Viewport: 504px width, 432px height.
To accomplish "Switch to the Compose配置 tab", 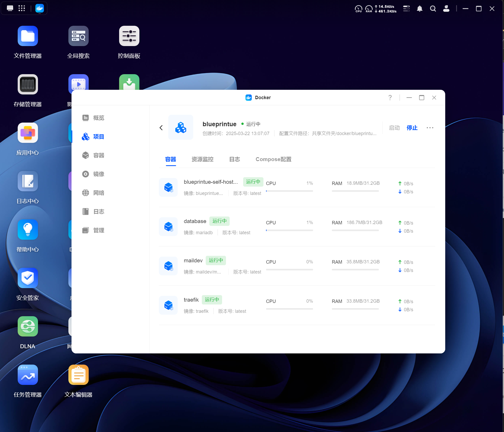I will [274, 159].
